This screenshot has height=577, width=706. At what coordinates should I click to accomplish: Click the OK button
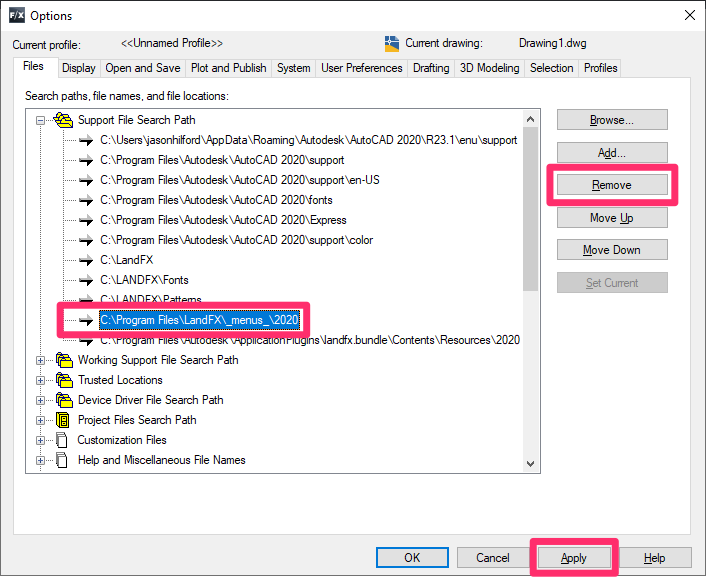[412, 558]
